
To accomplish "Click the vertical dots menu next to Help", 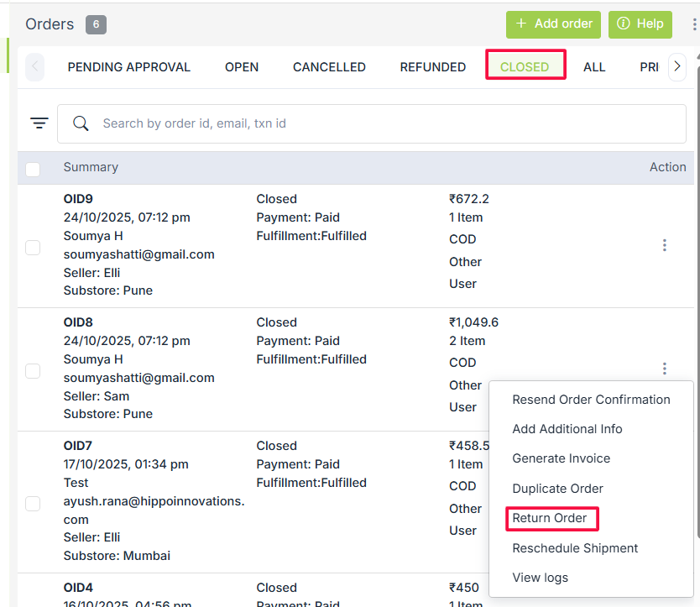I will pyautogui.click(x=693, y=24).
